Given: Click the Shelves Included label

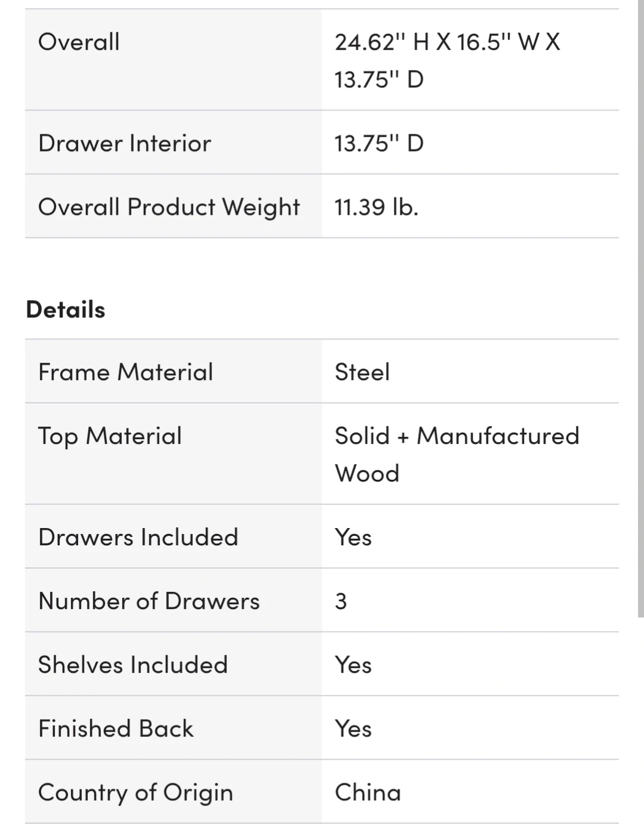Looking at the screenshot, I should pos(133,665).
